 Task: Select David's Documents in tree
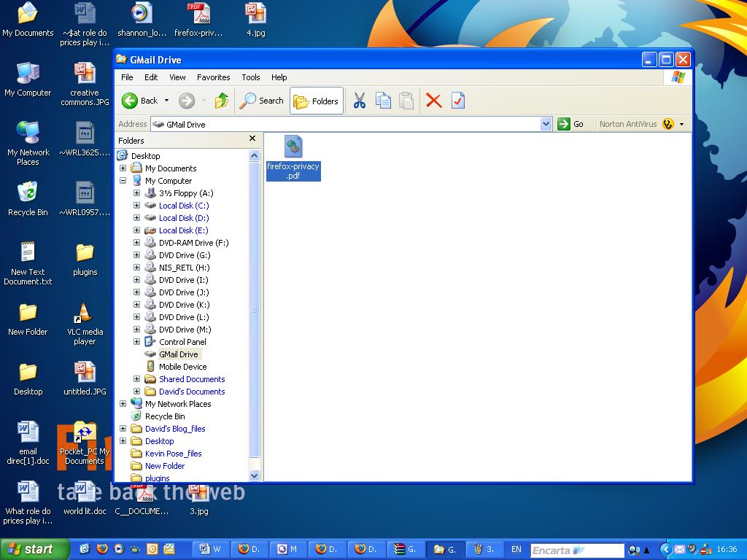click(192, 392)
